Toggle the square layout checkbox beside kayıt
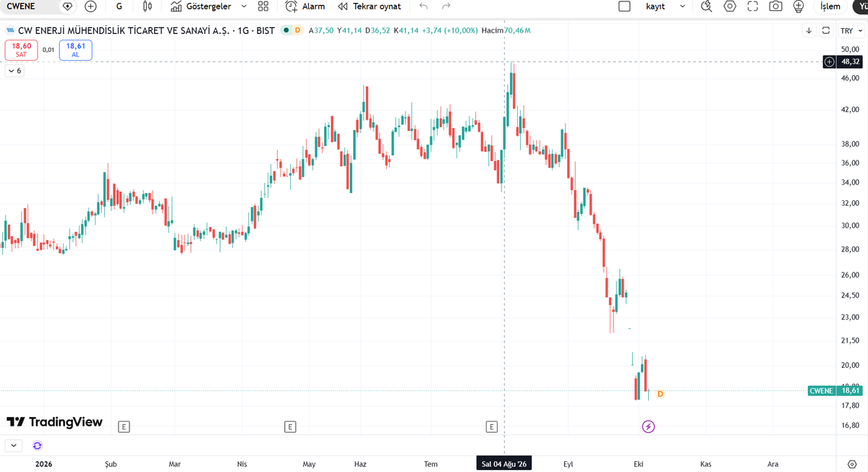The height and width of the screenshot is (472, 868). tap(625, 7)
